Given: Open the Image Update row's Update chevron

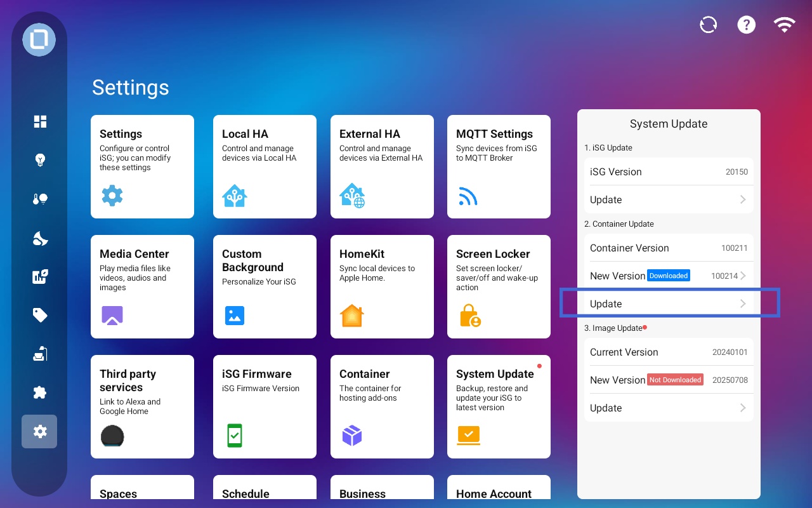Looking at the screenshot, I should tap(742, 408).
